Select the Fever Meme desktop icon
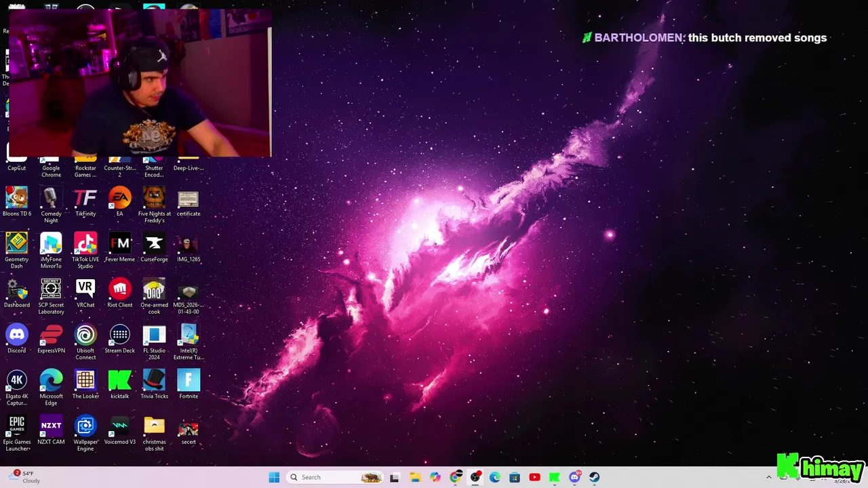 pyautogui.click(x=120, y=247)
